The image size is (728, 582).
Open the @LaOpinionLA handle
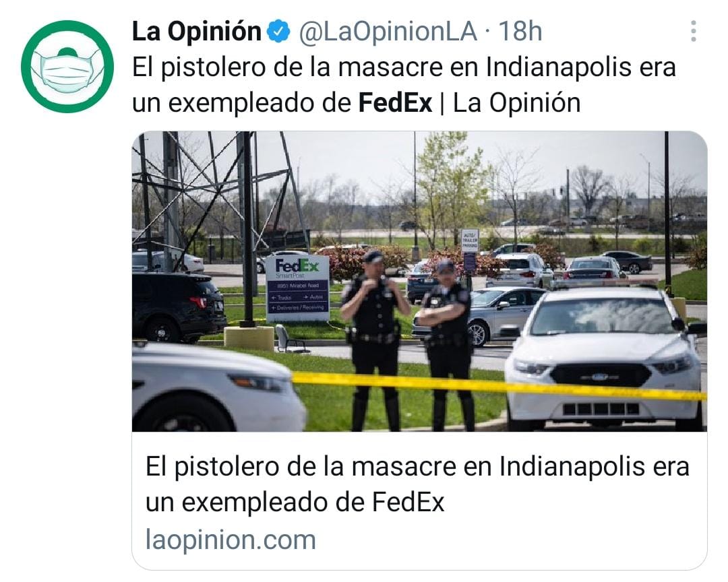pyautogui.click(x=388, y=32)
